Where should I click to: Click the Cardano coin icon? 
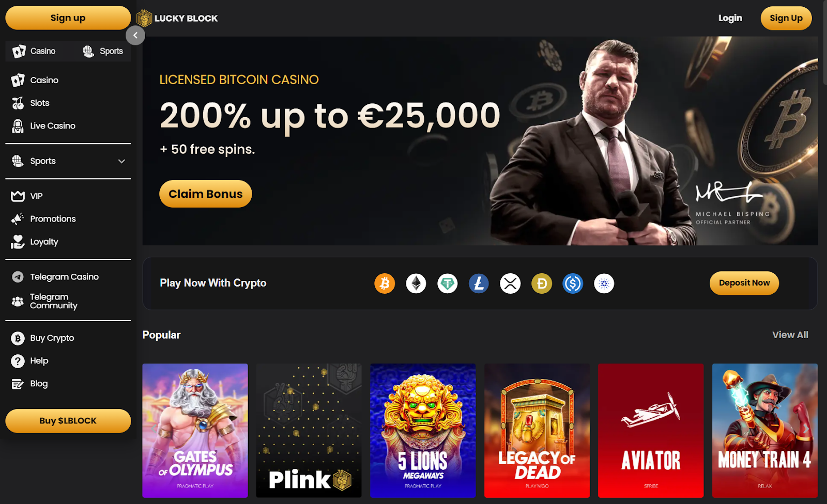[x=604, y=283]
